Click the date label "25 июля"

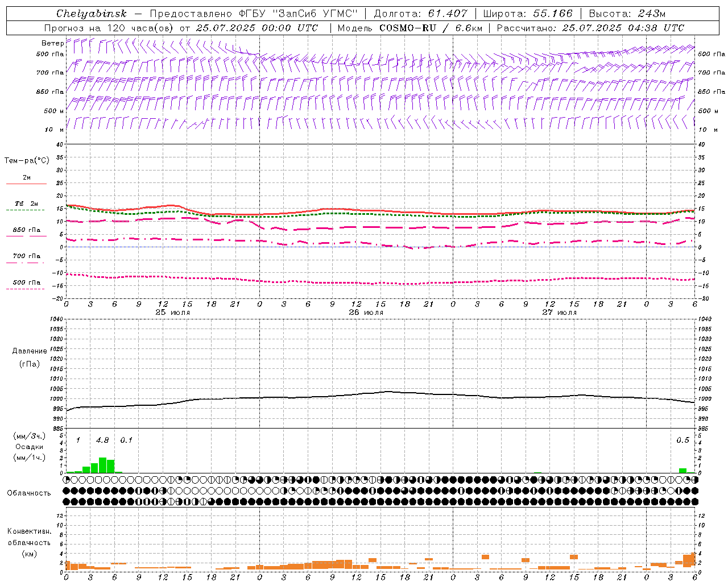tap(173, 313)
